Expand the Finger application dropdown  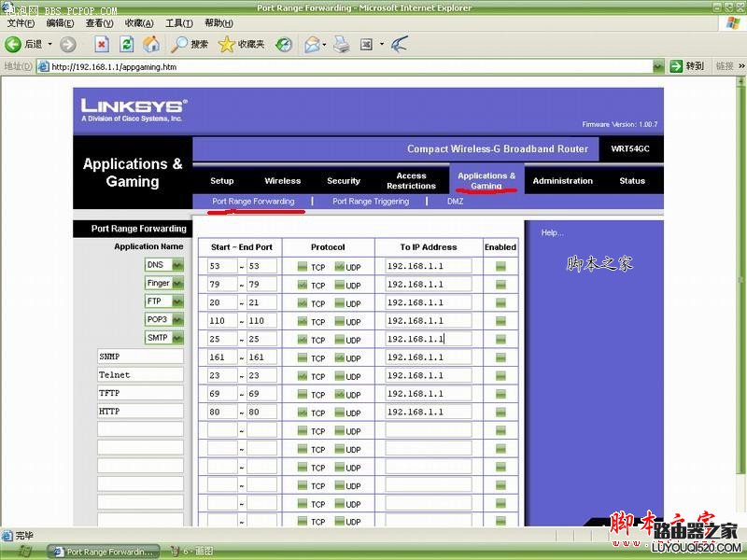pos(177,284)
